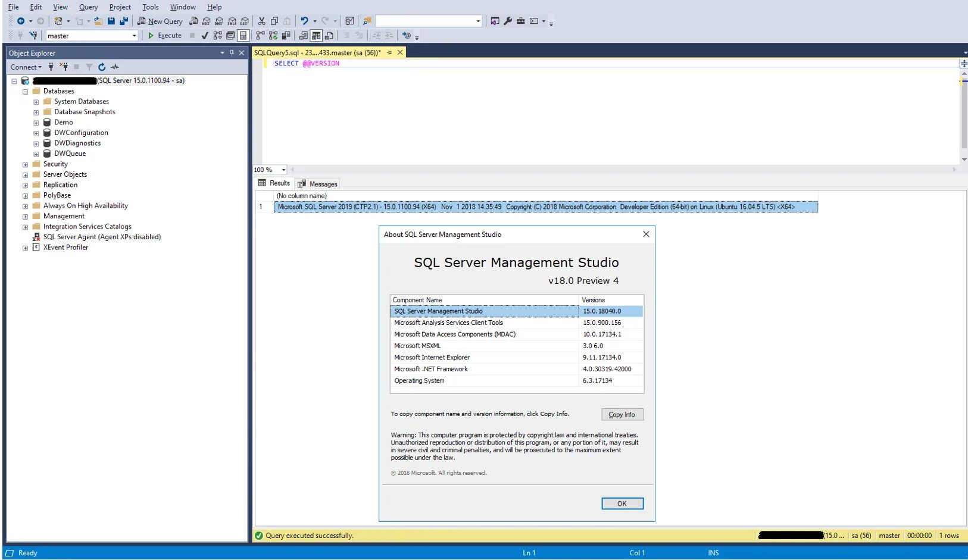Close the About SQL Server Management Studio dialog

pos(646,234)
